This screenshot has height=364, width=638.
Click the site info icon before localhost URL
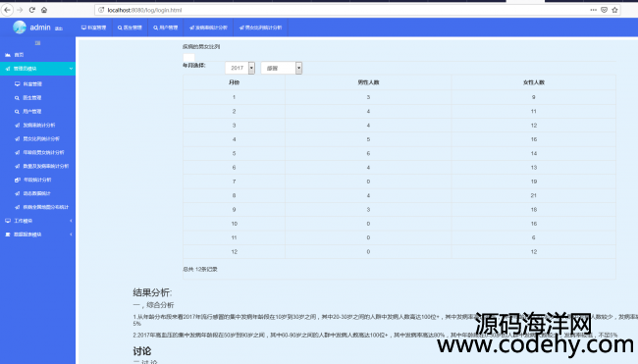point(101,10)
